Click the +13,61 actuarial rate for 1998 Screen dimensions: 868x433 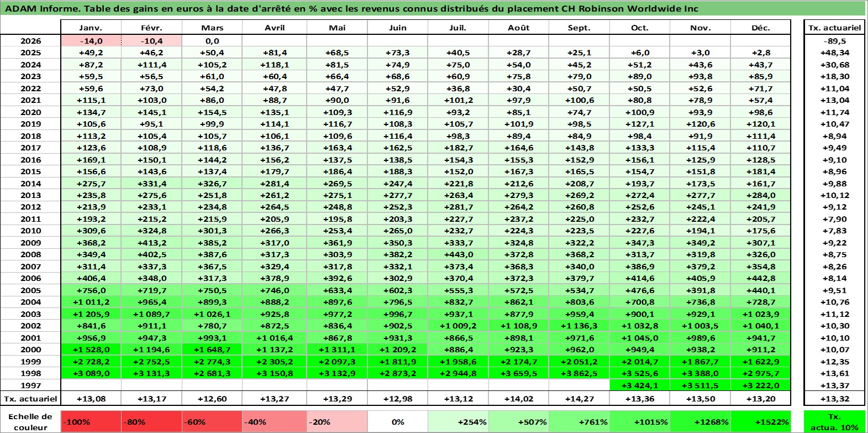click(835, 373)
